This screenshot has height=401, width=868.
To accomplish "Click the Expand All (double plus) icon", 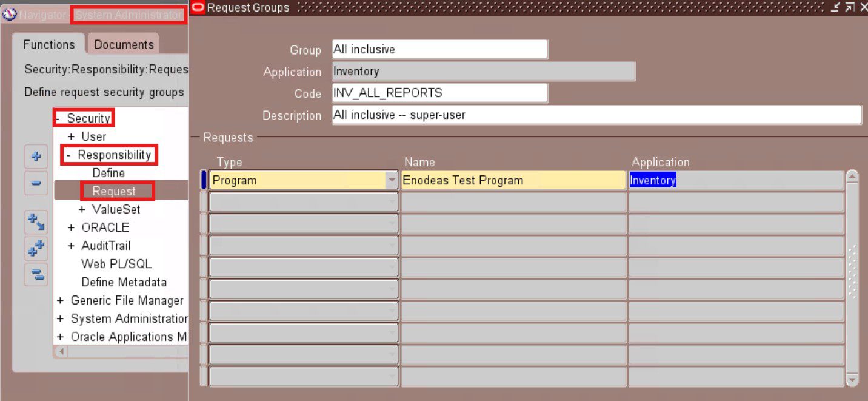I will [36, 249].
